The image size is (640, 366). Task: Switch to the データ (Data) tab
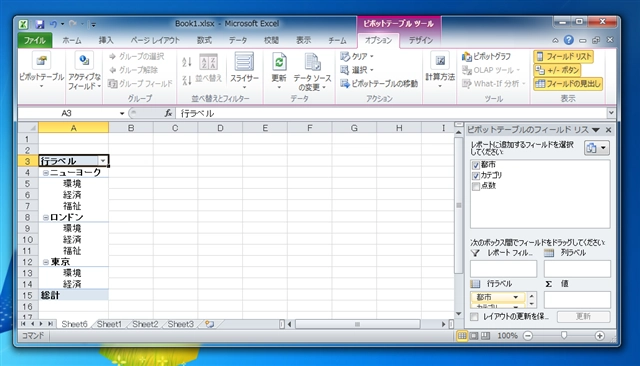point(238,40)
